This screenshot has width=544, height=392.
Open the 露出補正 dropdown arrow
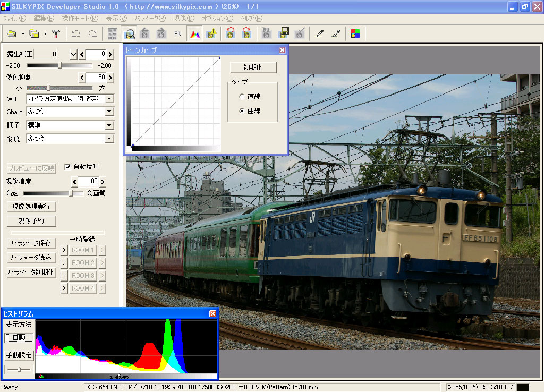(73, 54)
